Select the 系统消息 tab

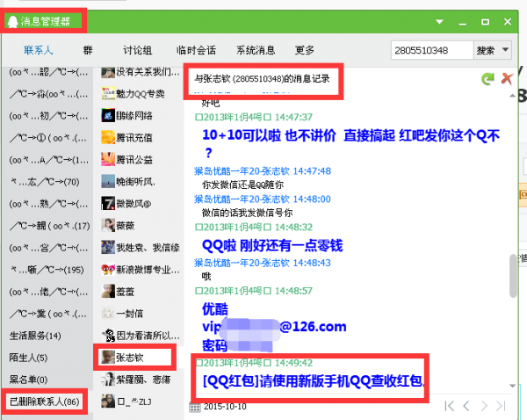coord(256,50)
